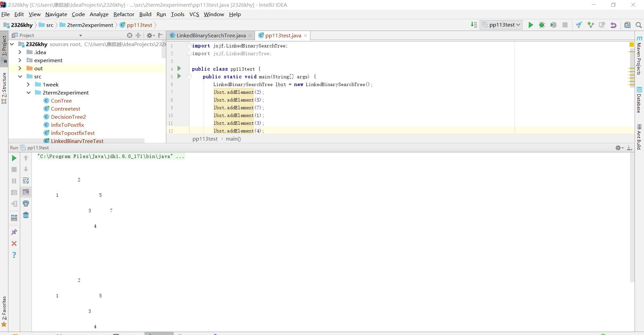The image size is (644, 335).
Task: Click the Dump Threads camera icon
Action: [x=14, y=192]
